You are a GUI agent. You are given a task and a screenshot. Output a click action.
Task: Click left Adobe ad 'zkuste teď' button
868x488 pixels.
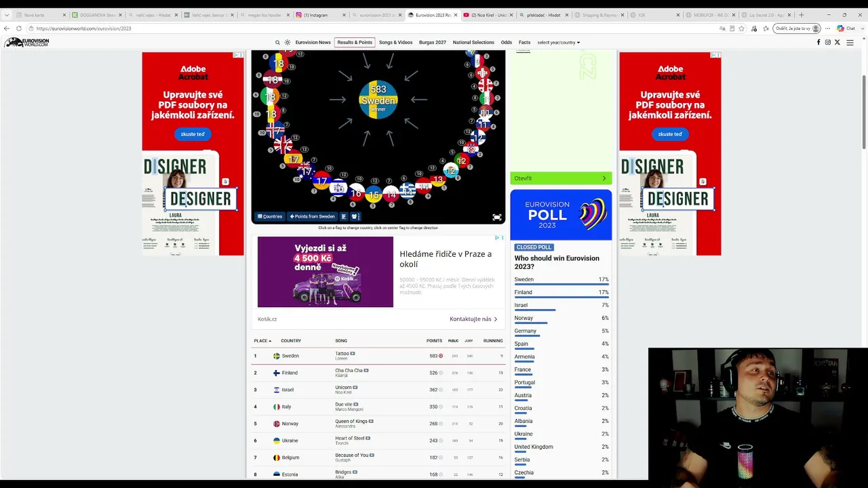[193, 134]
